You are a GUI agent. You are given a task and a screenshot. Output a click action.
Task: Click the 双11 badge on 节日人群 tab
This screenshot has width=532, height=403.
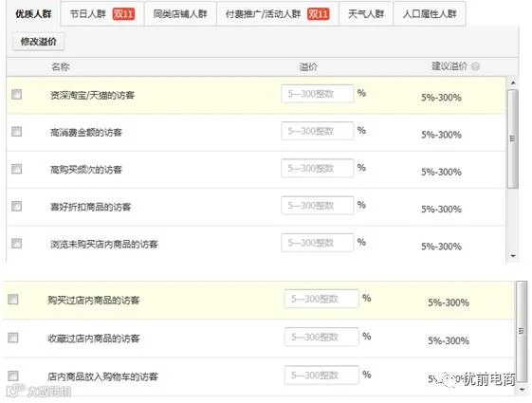coord(123,14)
